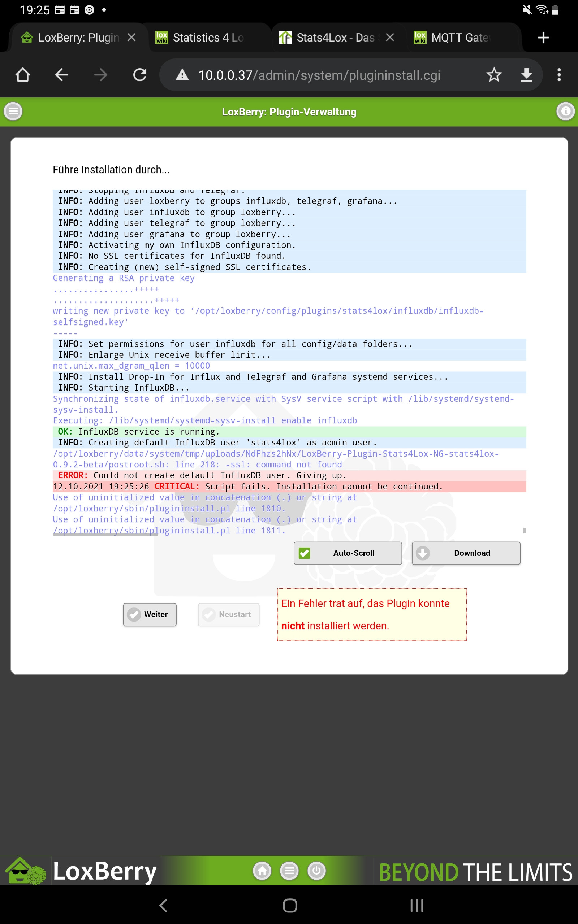Close the Stats4Lox - Das tab
The image size is (578, 924).
[x=390, y=38]
